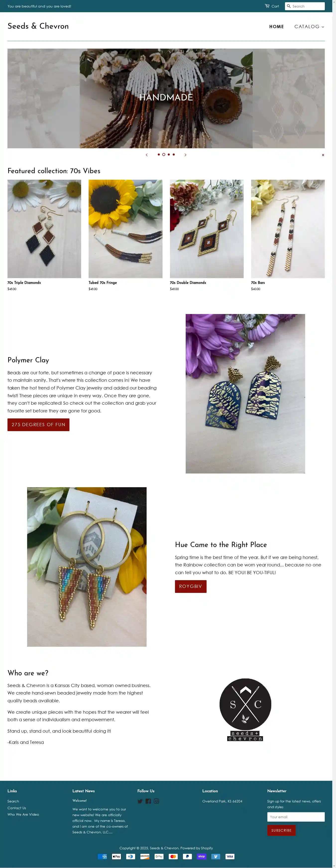Image resolution: width=336 pixels, height=868 pixels.
Task: Focus the Your email input field
Action: (296, 817)
